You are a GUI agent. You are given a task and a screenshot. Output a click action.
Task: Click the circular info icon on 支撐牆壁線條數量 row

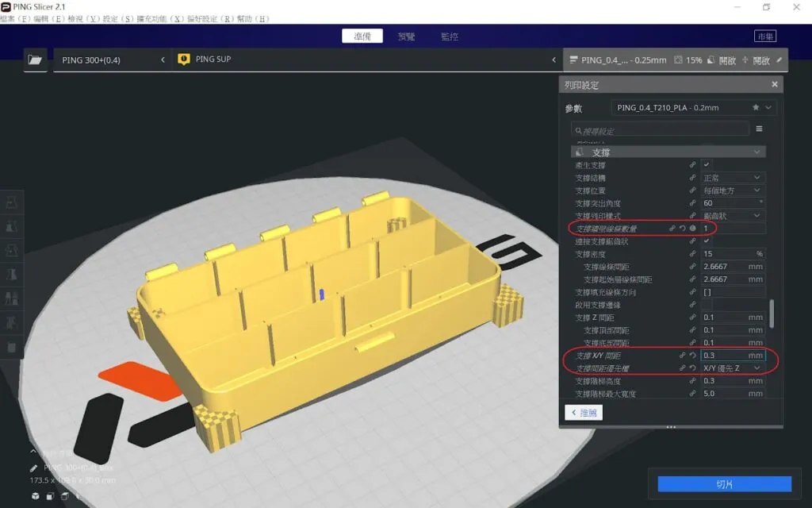(x=692, y=228)
